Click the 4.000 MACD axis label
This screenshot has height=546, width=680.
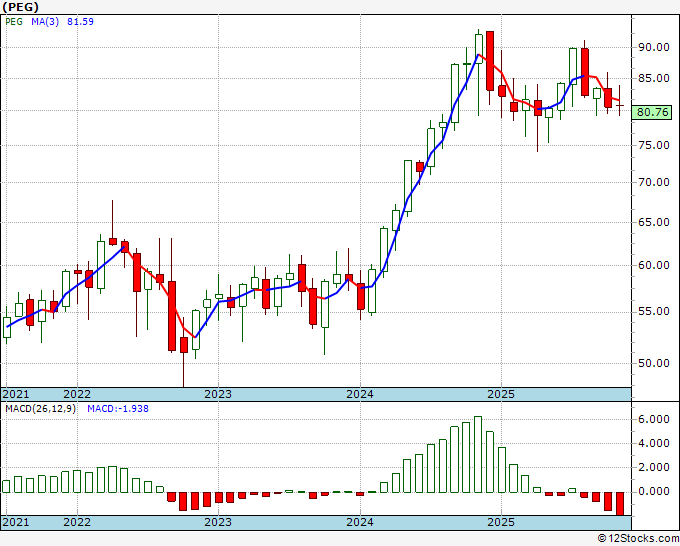pyautogui.click(x=654, y=443)
